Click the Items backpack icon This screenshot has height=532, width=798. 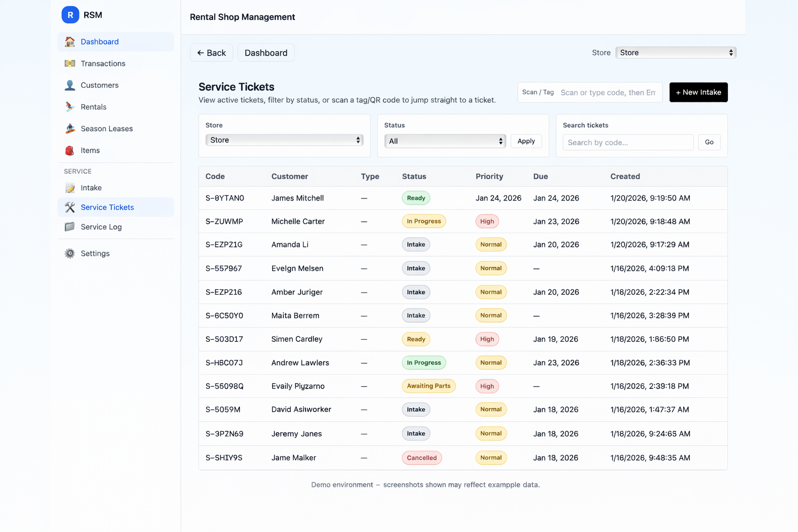pos(70,150)
